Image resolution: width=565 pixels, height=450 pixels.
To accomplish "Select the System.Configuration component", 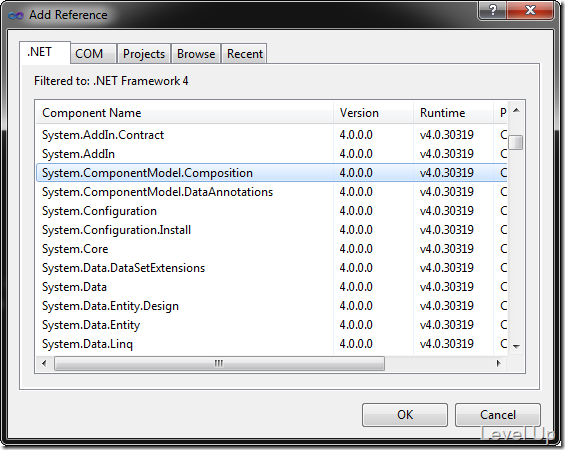I will 272,211.
